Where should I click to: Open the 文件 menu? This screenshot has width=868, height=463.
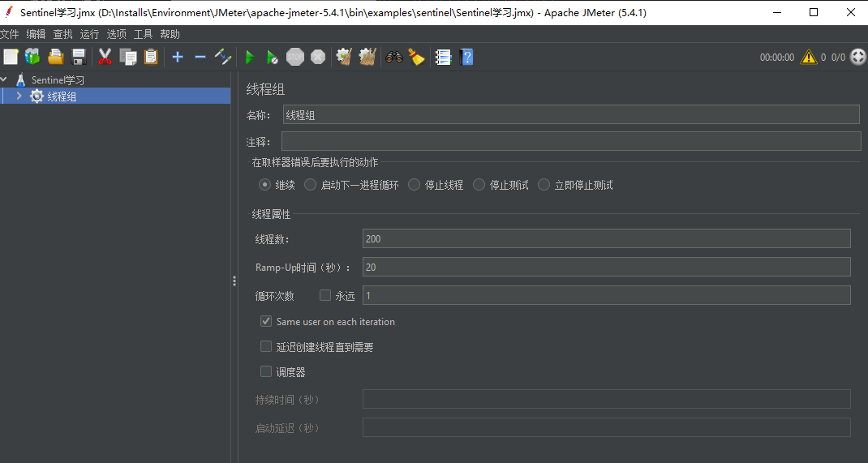[10, 34]
